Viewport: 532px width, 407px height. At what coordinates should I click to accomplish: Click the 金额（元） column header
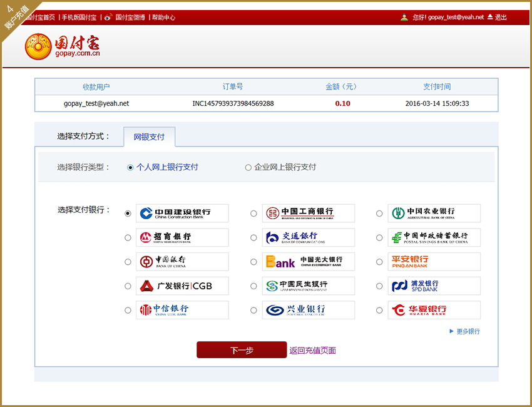coord(341,86)
